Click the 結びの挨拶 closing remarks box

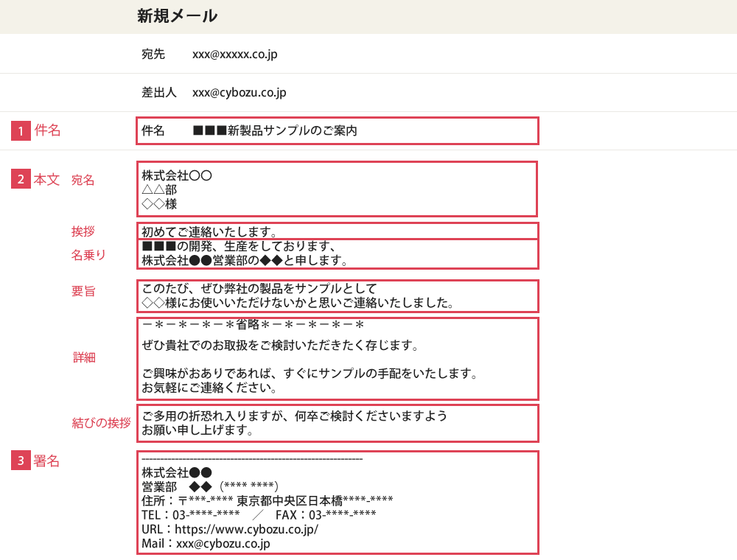[337, 422]
